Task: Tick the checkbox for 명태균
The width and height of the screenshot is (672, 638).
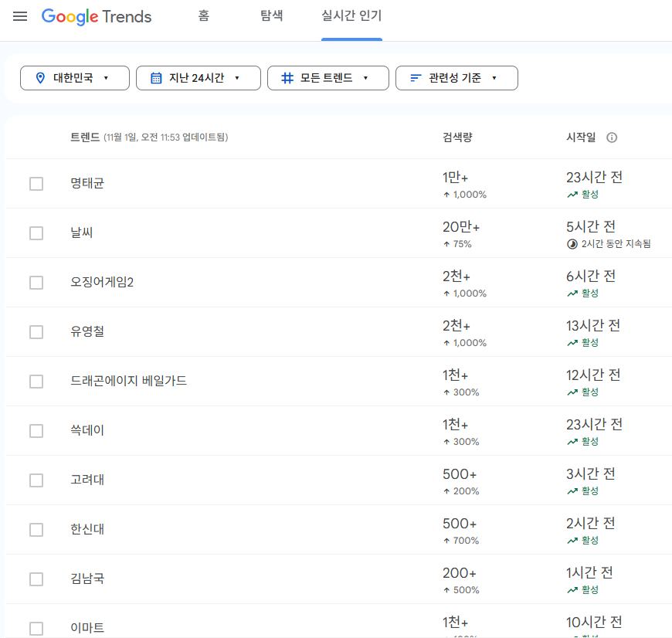Action: tap(36, 184)
